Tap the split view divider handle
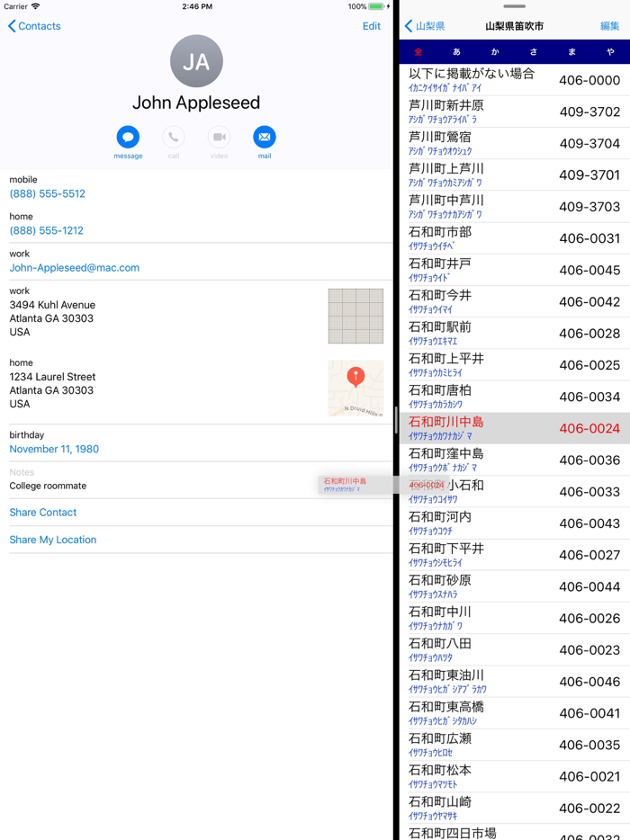The width and height of the screenshot is (630, 840). pos(396,420)
